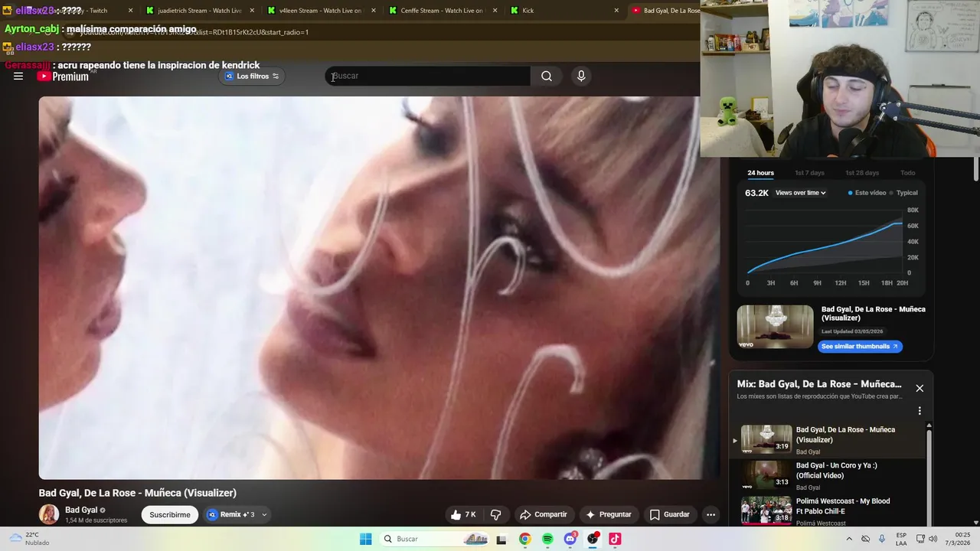980x551 pixels.
Task: Open more actions three-dot menu below video
Action: [710, 514]
